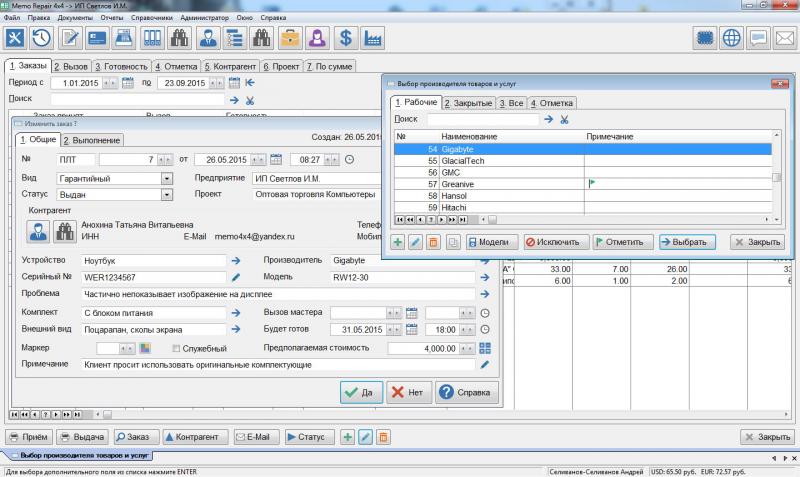Viewport: 800px width, 477px height.
Task: Open the history clock toolbar icon
Action: pos(42,38)
